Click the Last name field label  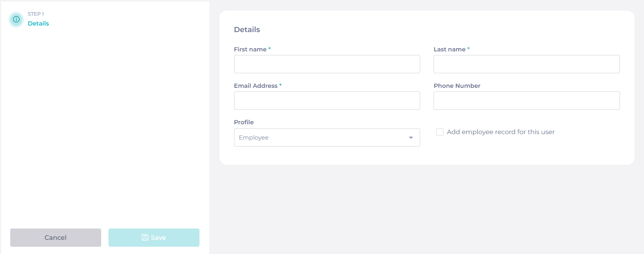point(450,49)
